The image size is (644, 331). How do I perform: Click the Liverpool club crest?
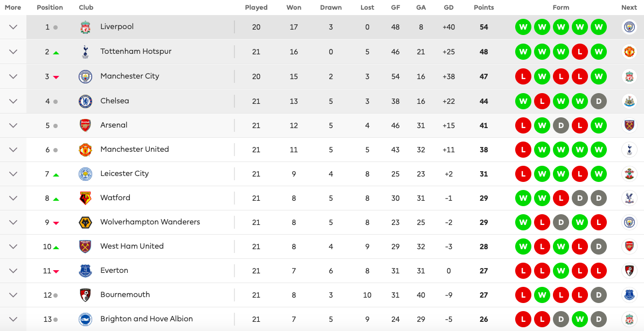click(x=86, y=27)
